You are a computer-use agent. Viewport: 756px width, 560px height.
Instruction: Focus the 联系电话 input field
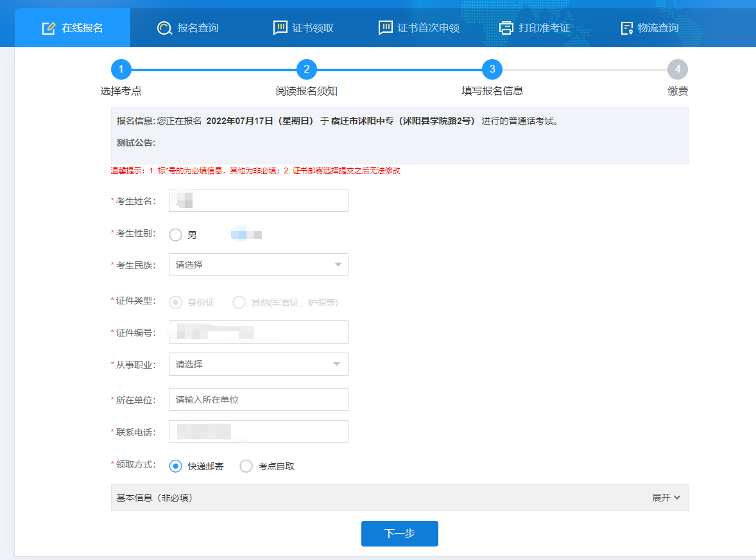(258, 432)
